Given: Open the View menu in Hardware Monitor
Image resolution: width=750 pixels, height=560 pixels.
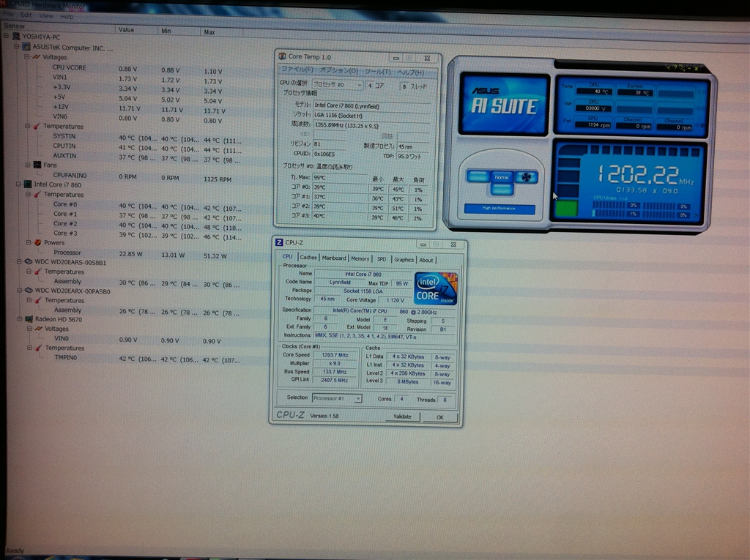Looking at the screenshot, I should point(46,16).
